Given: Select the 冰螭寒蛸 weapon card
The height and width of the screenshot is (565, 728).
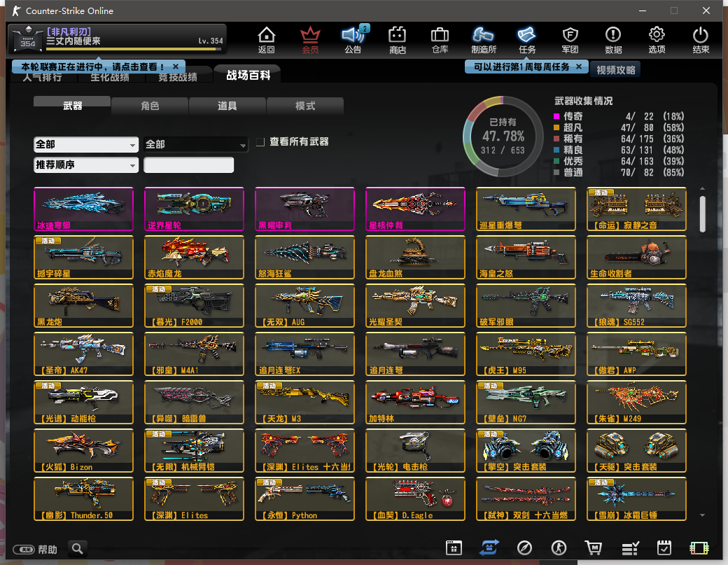Looking at the screenshot, I should (83, 209).
